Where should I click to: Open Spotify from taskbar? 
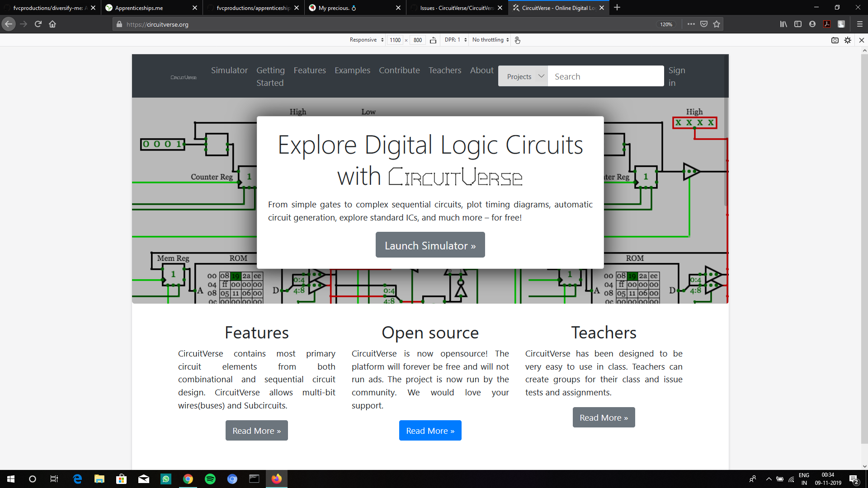pyautogui.click(x=210, y=479)
